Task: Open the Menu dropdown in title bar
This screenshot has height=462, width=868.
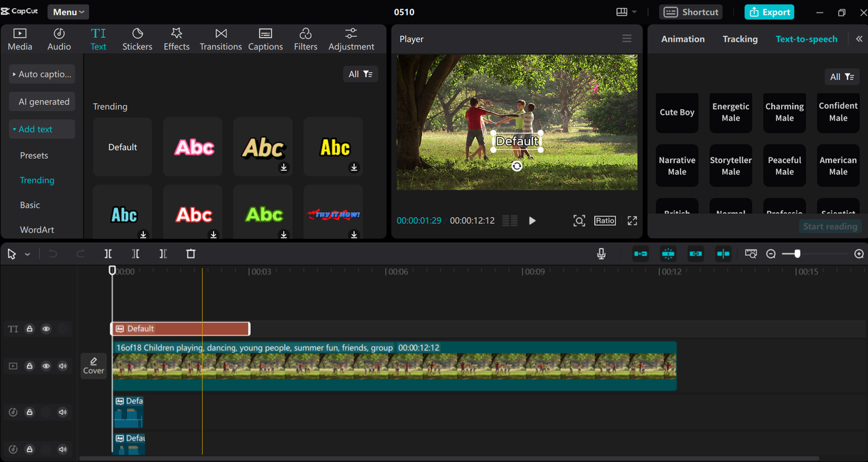Action: 68,12
